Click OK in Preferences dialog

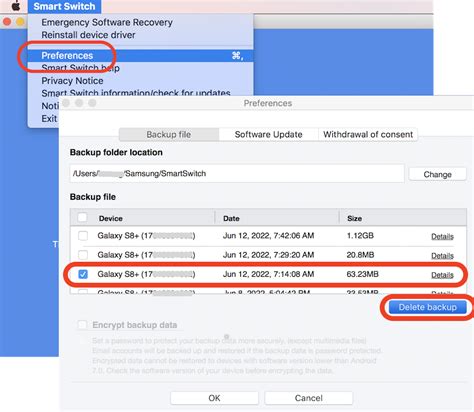[x=214, y=398]
